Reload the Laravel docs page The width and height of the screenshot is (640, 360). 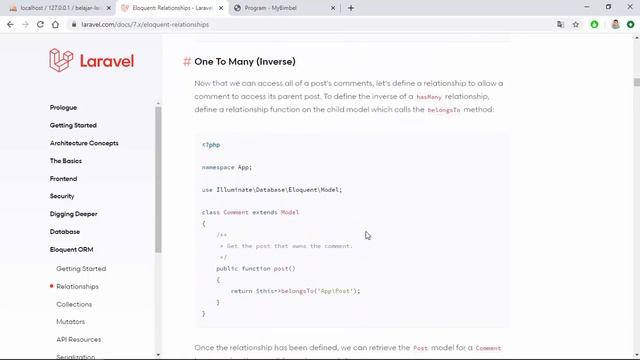click(x=40, y=24)
